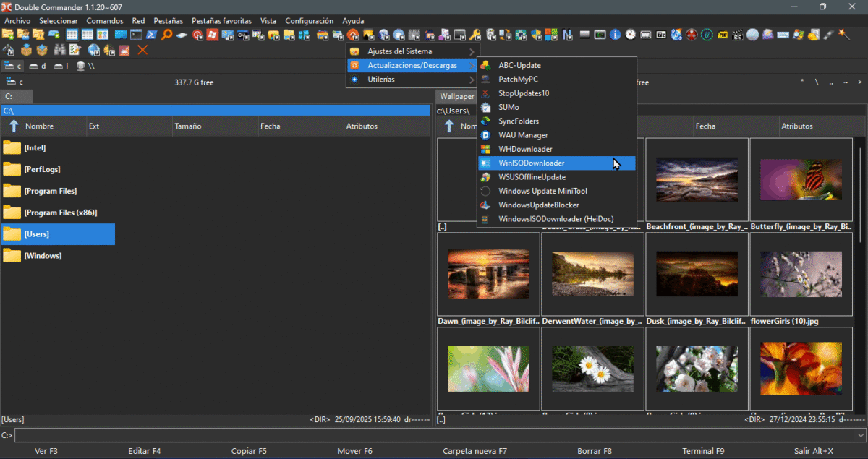The width and height of the screenshot is (868, 459).
Task: Select the Butterfly image thumbnail
Action: 801,179
